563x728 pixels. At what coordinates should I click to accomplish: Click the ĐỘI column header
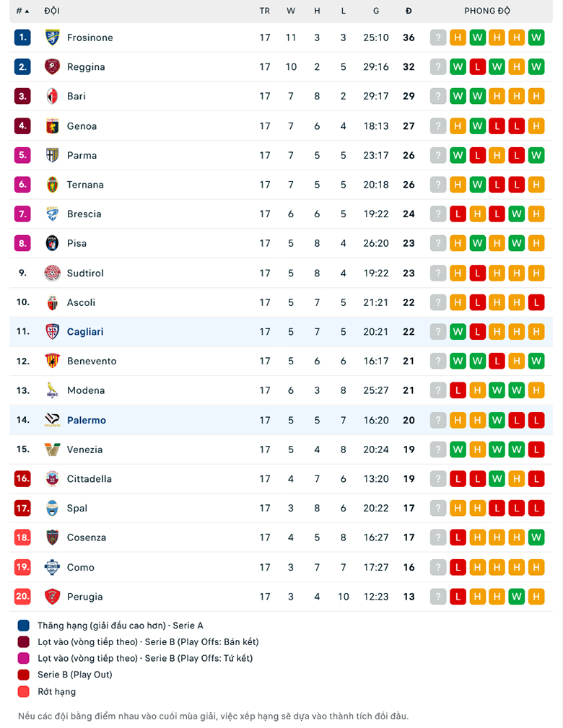click(x=51, y=11)
